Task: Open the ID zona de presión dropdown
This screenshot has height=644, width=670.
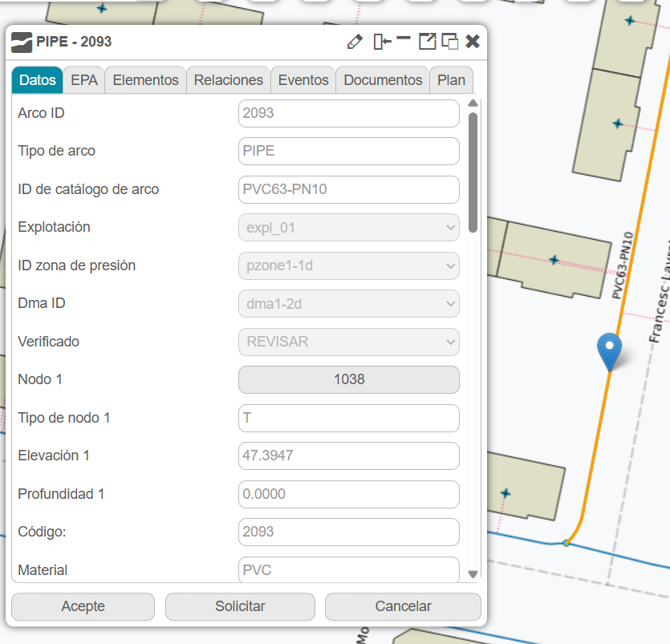Action: [348, 265]
